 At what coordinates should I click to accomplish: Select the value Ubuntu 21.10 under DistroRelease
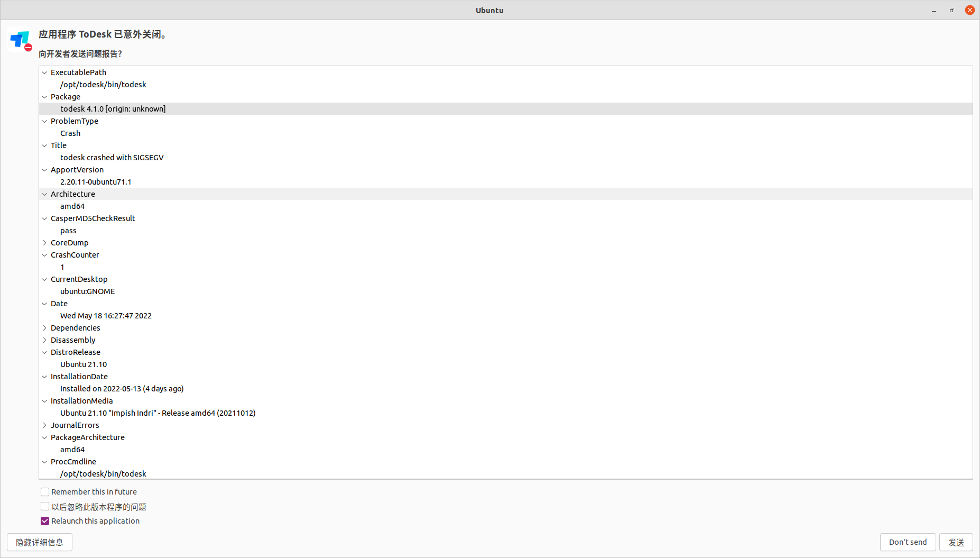[84, 364]
